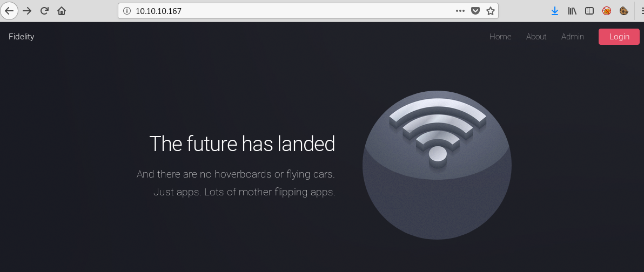Open the Library bookshelf icon
The width and height of the screenshot is (644, 272).
click(572, 11)
